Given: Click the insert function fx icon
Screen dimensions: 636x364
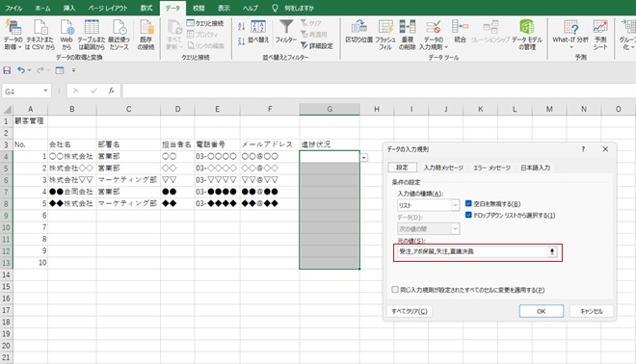Looking at the screenshot, I should (111, 91).
